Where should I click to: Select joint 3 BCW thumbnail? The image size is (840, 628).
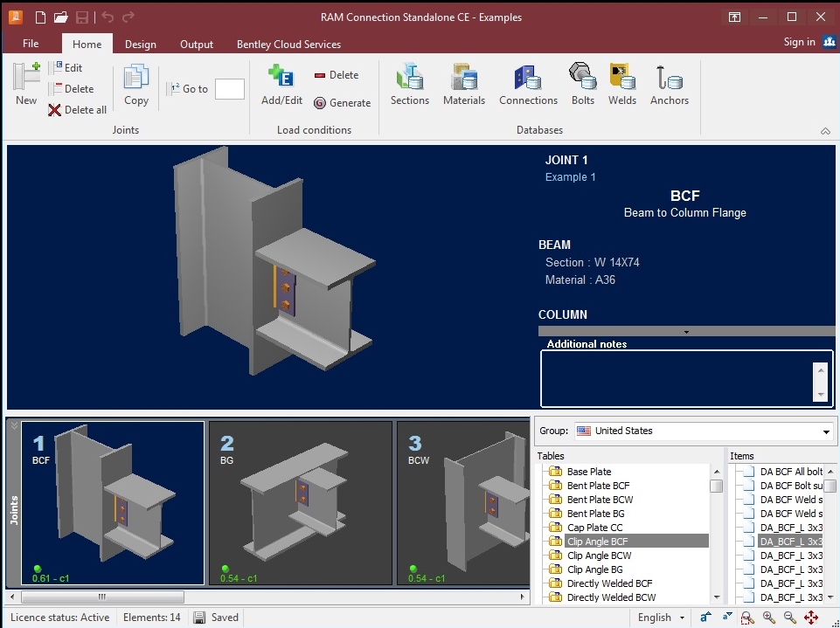[463, 503]
